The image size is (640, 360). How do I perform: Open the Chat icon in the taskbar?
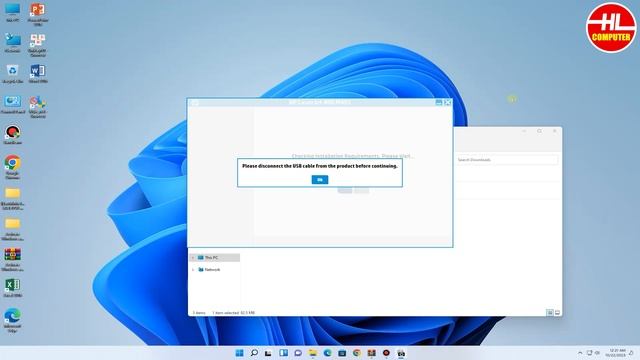(x=298, y=353)
